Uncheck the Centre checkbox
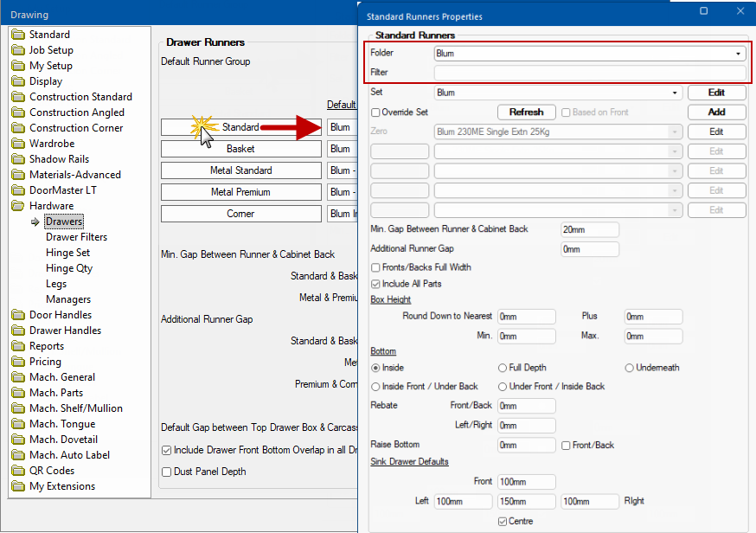 coord(503,522)
